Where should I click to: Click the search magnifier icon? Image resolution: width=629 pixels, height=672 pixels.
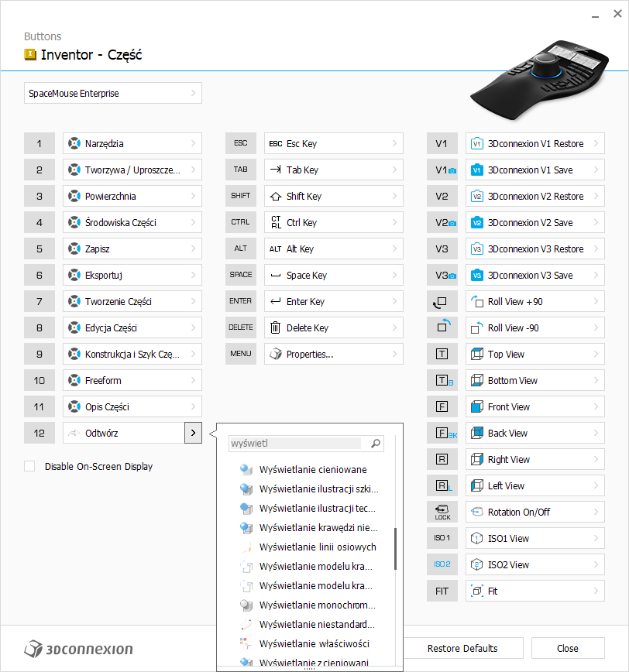click(375, 443)
